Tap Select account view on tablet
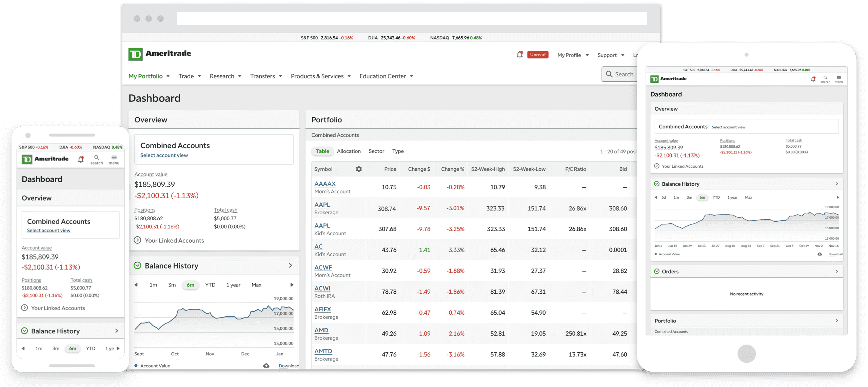This screenshot has width=868, height=387. [728, 127]
